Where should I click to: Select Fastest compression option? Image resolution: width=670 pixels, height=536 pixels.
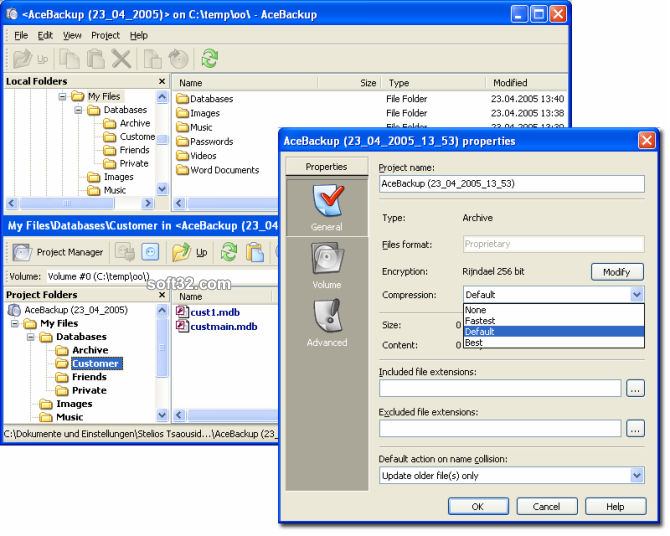[x=481, y=321]
